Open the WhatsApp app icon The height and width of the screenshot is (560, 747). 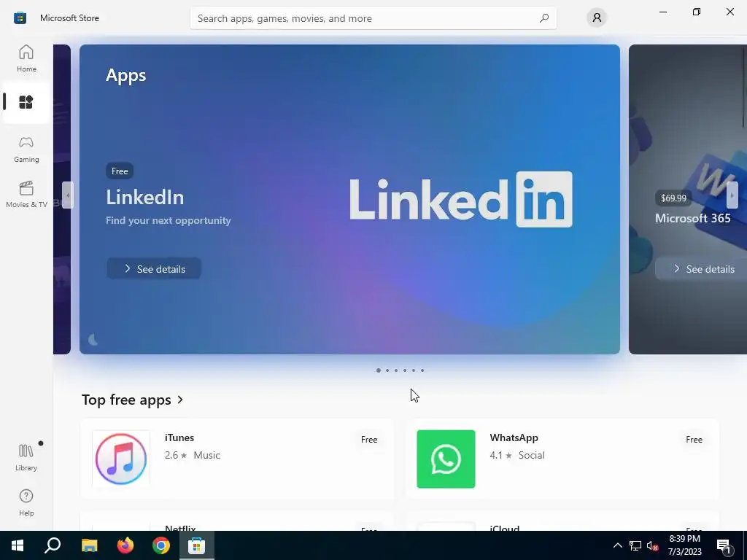[446, 459]
